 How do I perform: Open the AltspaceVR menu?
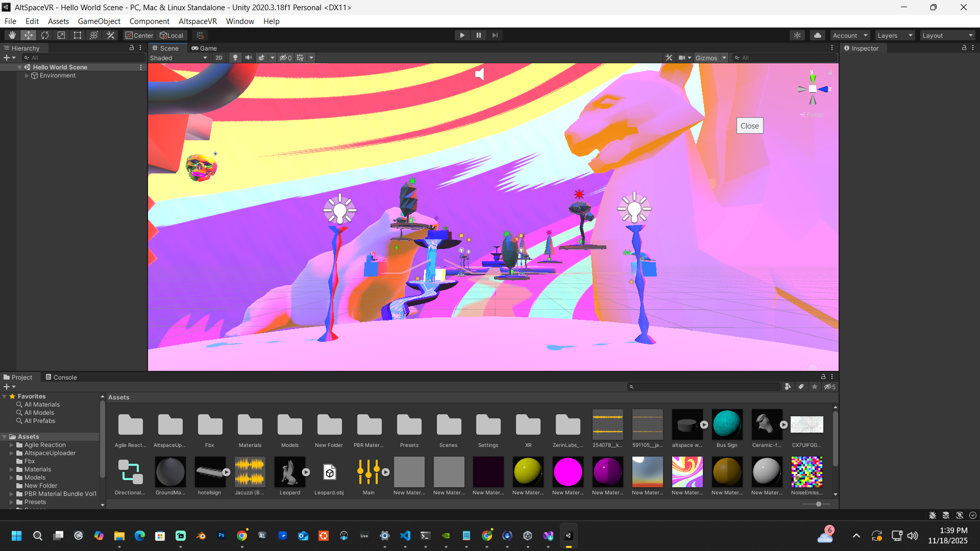tap(198, 21)
